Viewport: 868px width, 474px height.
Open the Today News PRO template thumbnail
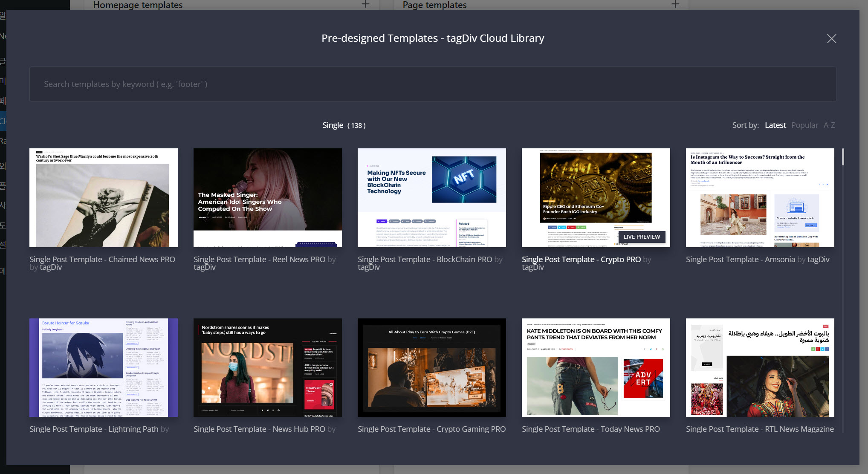coord(596,367)
